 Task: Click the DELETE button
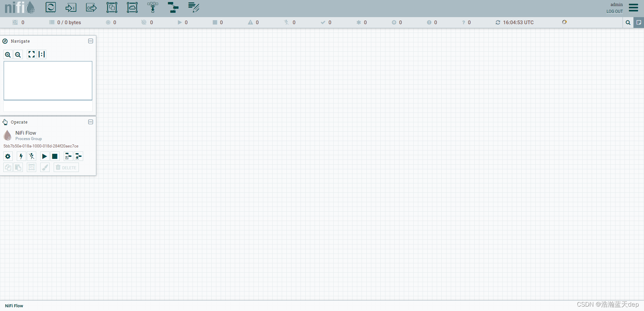click(x=66, y=167)
